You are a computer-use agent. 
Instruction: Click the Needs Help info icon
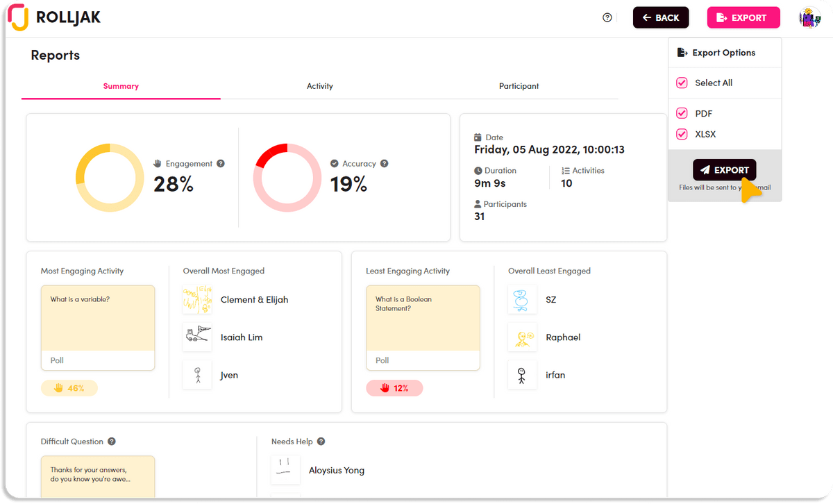[x=321, y=442]
